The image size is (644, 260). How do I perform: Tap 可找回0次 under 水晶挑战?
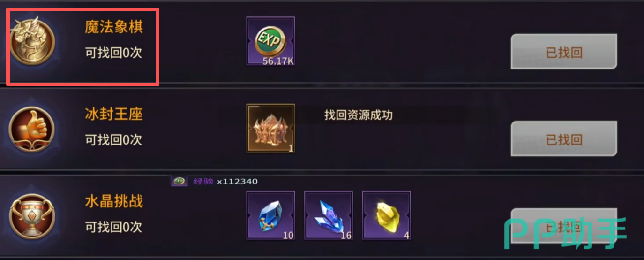pyautogui.click(x=113, y=227)
